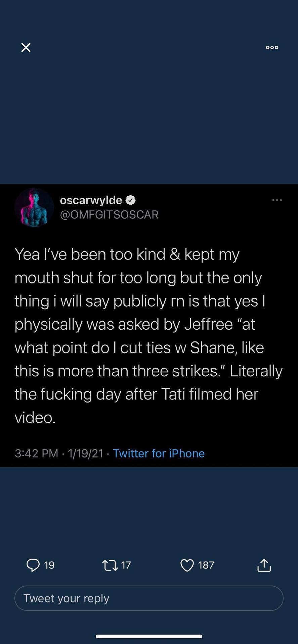The image size is (298, 644).
Task: Close the tweet view with the X
Action: (26, 47)
